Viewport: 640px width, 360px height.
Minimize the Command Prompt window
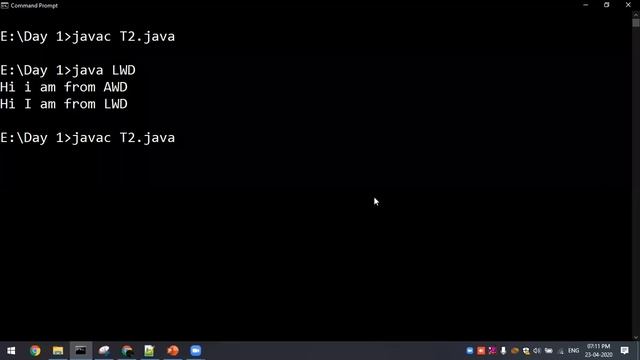coord(586,5)
